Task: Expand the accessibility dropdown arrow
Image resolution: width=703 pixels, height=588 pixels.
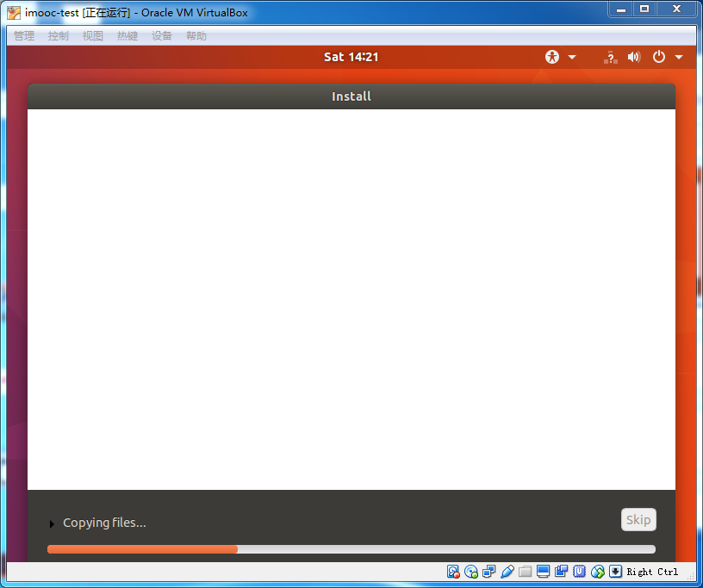Action: click(x=572, y=57)
